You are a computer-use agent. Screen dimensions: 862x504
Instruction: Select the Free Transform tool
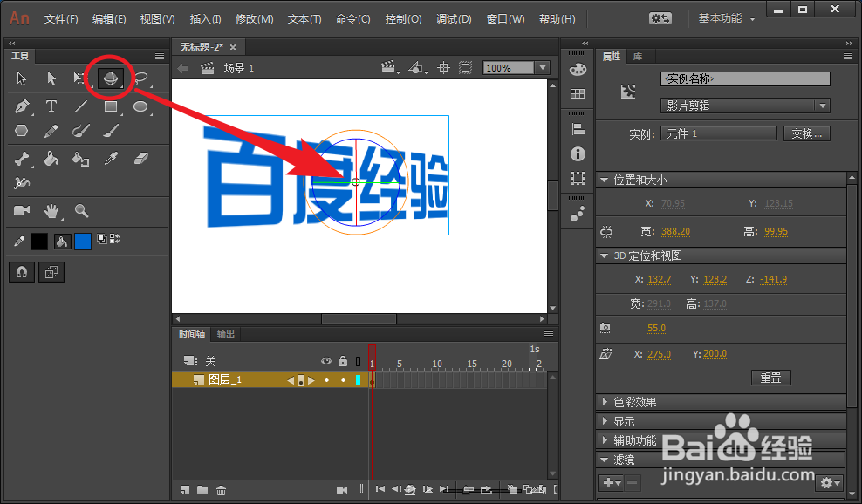click(x=80, y=78)
